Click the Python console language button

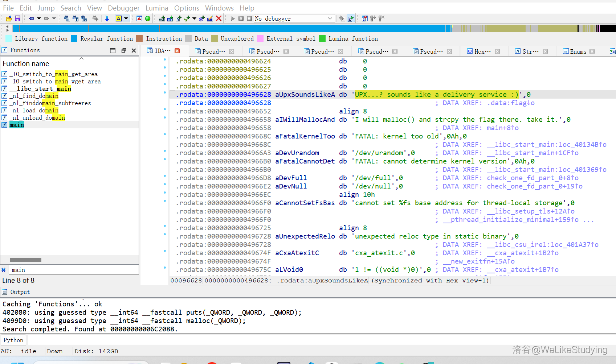[x=13, y=340]
